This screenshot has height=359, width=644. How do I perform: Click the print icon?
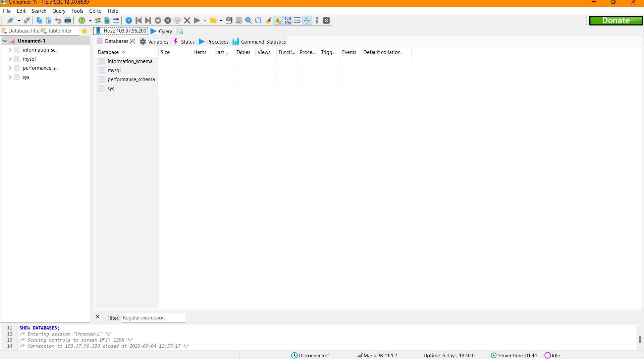[x=68, y=20]
